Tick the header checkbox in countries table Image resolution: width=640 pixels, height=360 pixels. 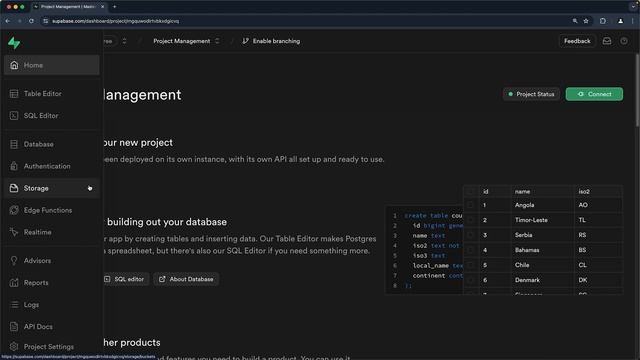tap(471, 191)
